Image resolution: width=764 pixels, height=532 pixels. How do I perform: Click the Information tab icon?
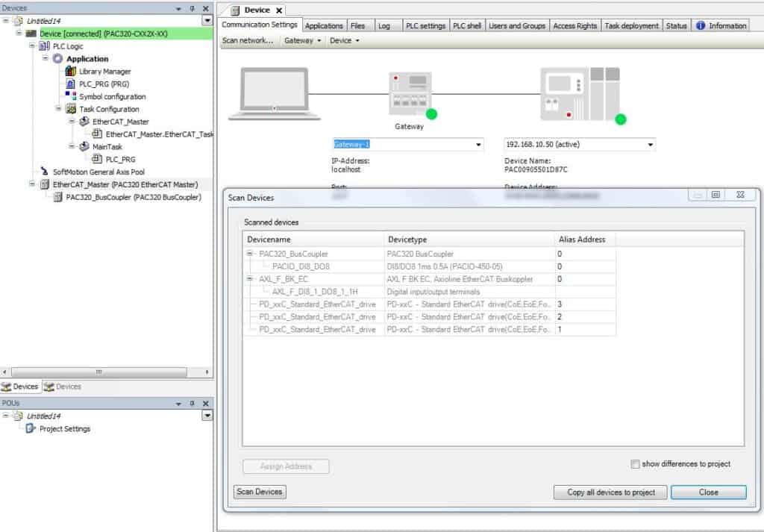point(700,25)
